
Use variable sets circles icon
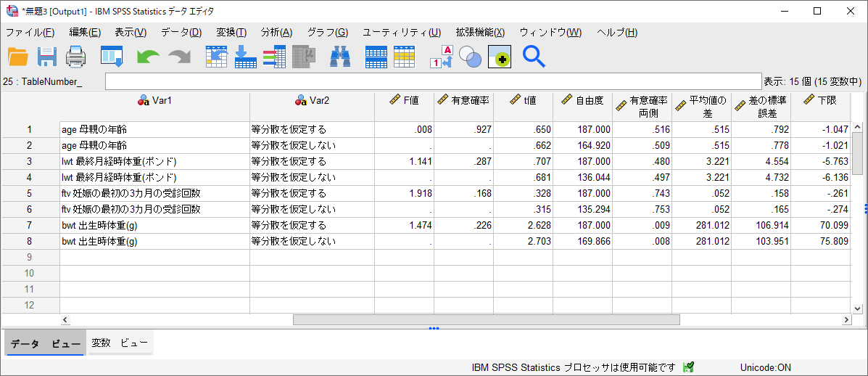[471, 57]
